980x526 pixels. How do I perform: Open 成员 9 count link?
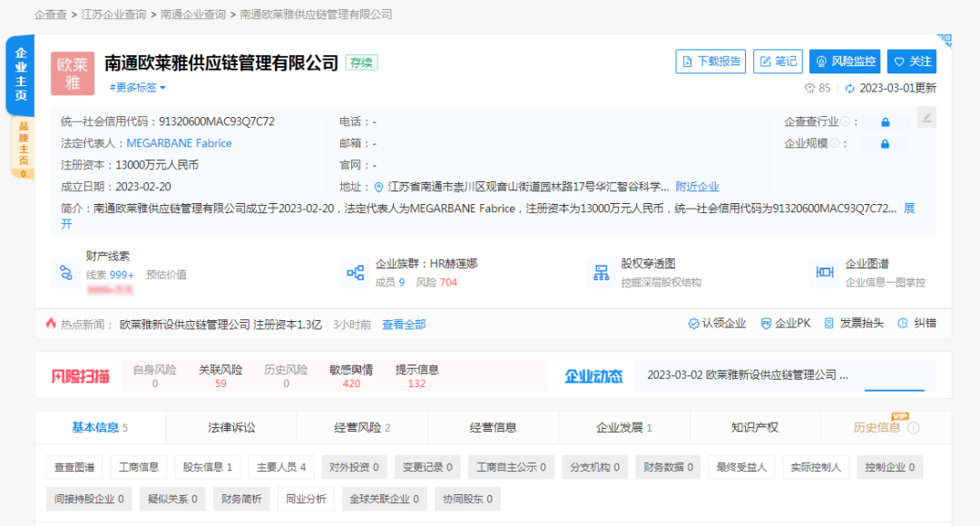click(x=390, y=282)
